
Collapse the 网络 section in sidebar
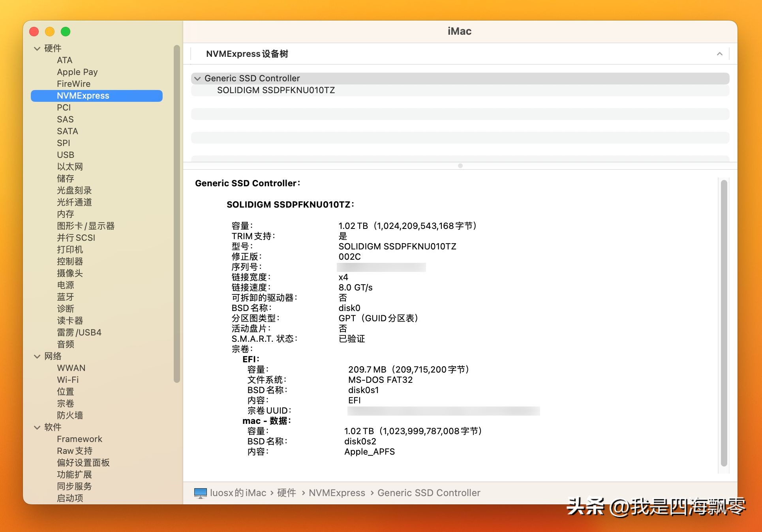pos(37,356)
